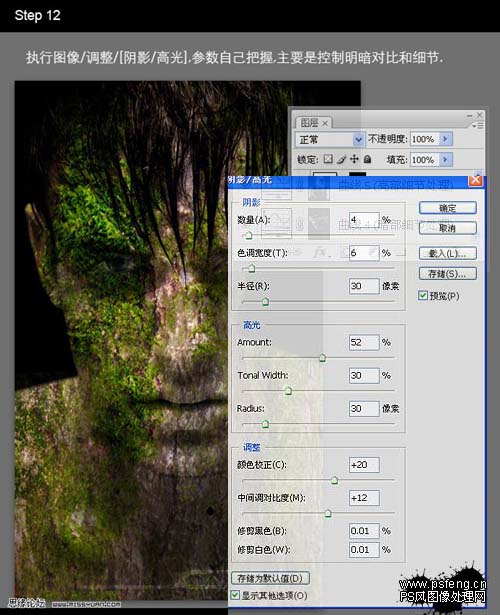This screenshot has width=500, height=615.
Task: Click 颜色校正(C) slider handle
Action: pyautogui.click(x=335, y=480)
